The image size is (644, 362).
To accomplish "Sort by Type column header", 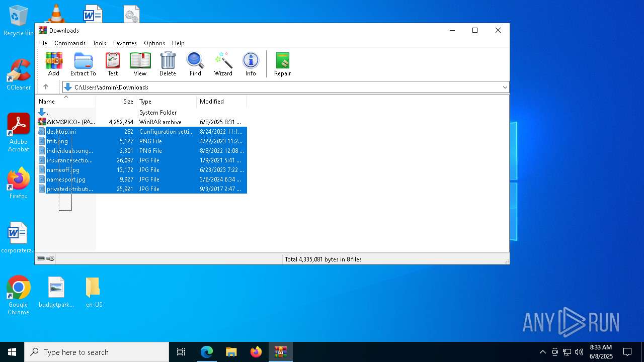I will (167, 101).
